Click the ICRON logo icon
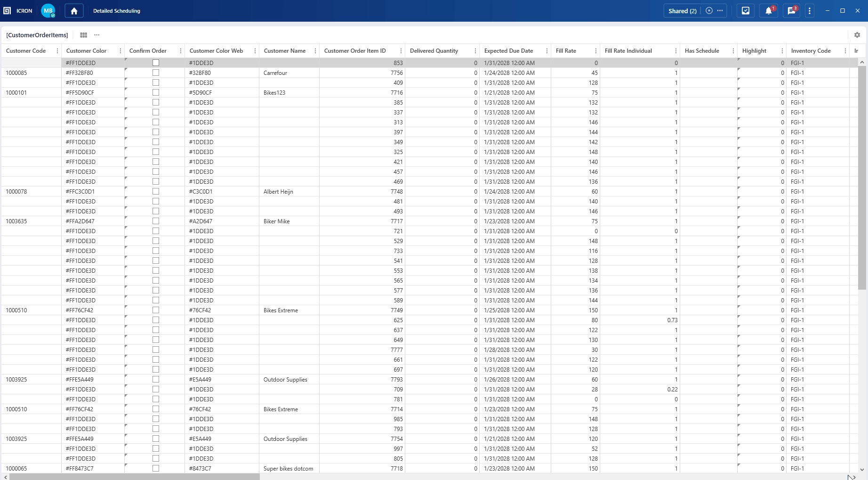This screenshot has height=480, width=868. (x=7, y=11)
